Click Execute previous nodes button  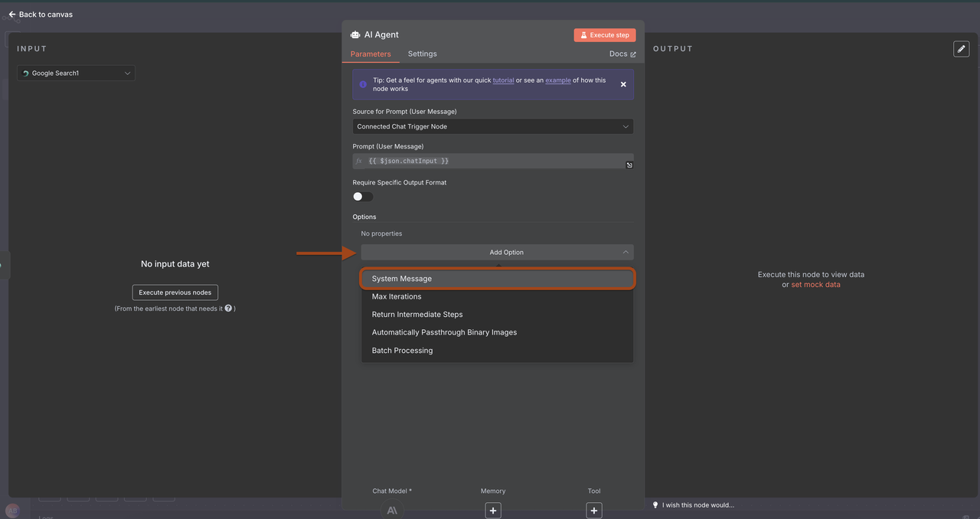(x=175, y=292)
